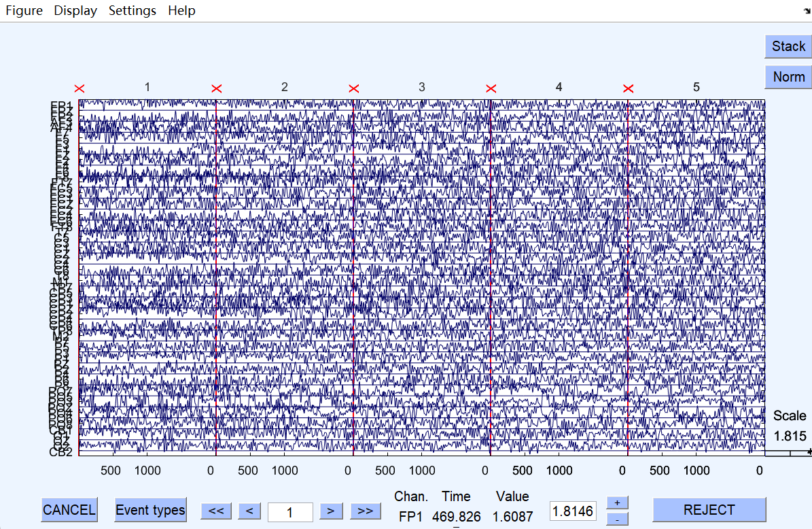Viewport: 812px width, 529px height.
Task: Click the epoch position field showing 1
Action: pos(290,513)
